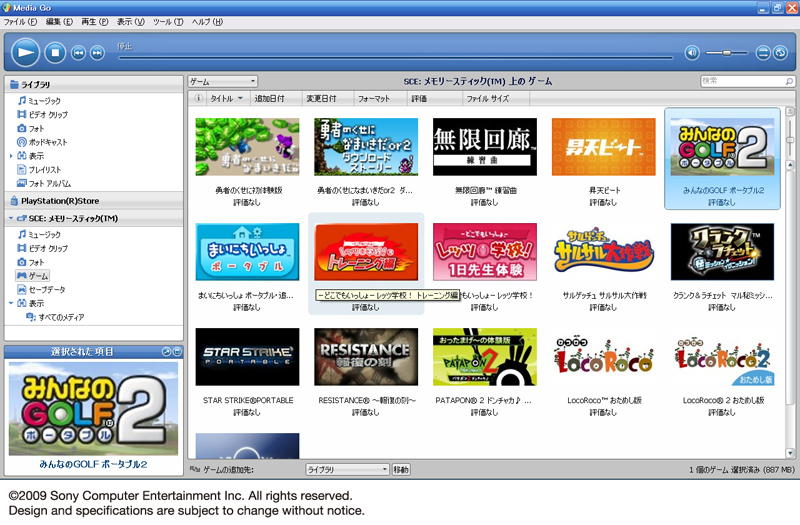
Task: Select PATAPON 2 game thumbnail
Action: (485, 357)
